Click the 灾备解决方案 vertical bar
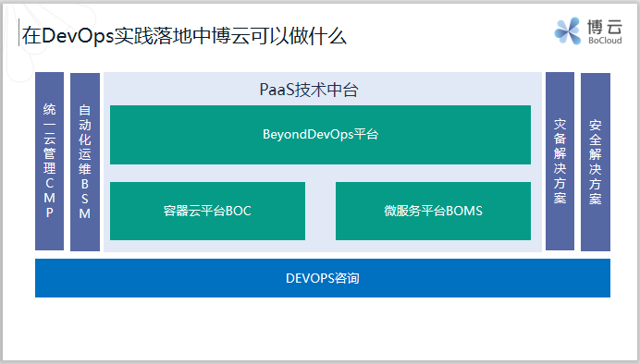640x364 pixels. [560, 162]
